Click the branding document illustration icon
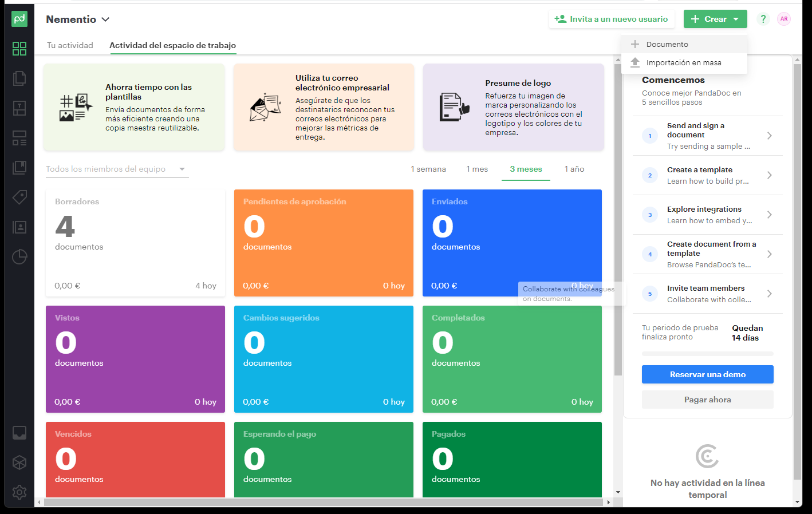This screenshot has height=514, width=812. tap(455, 107)
